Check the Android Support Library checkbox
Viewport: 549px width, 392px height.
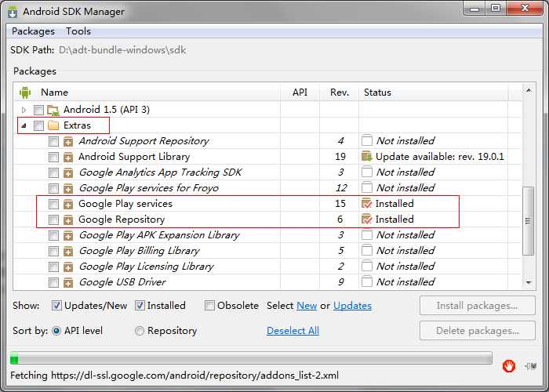click(53, 157)
